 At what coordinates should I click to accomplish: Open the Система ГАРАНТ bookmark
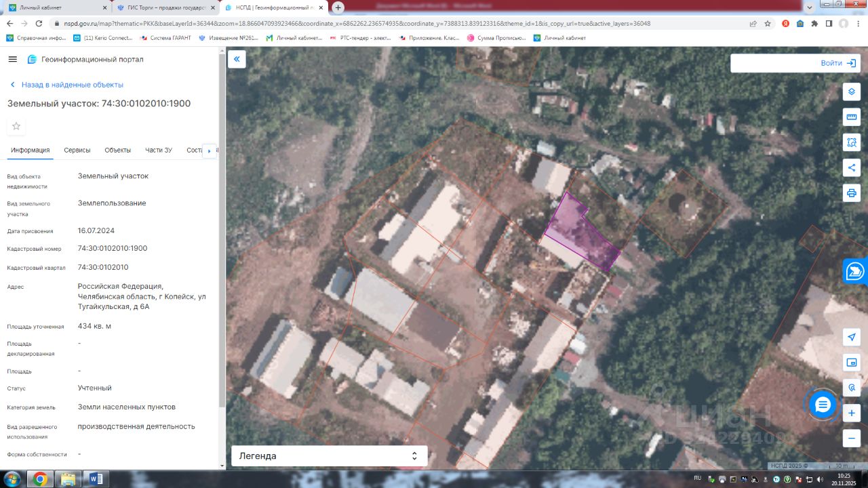165,38
